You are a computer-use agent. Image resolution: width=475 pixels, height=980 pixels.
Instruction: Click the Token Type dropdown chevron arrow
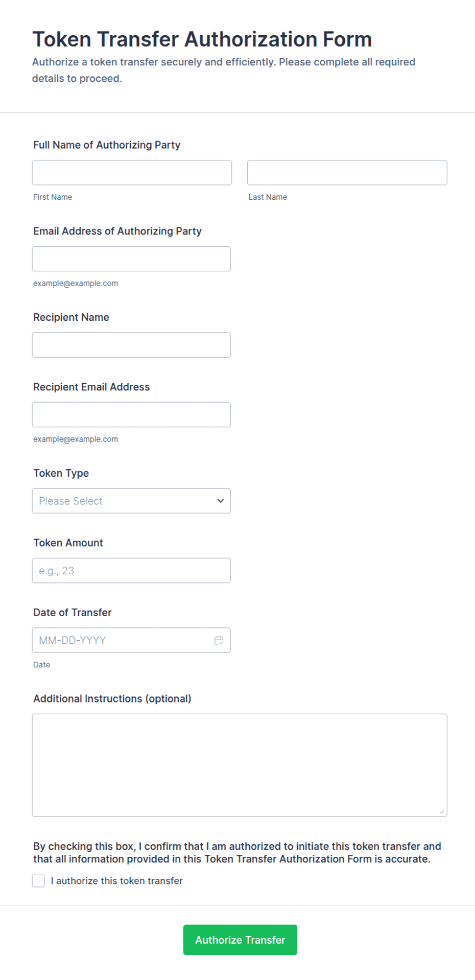pos(221,501)
